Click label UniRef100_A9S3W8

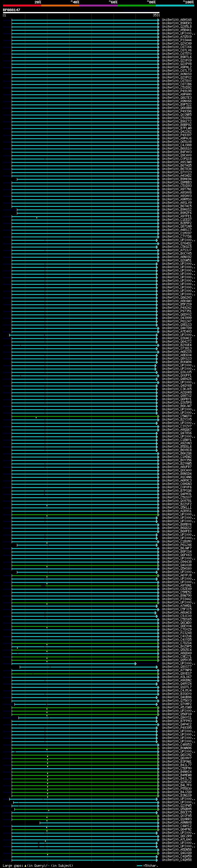[x=177, y=162]
